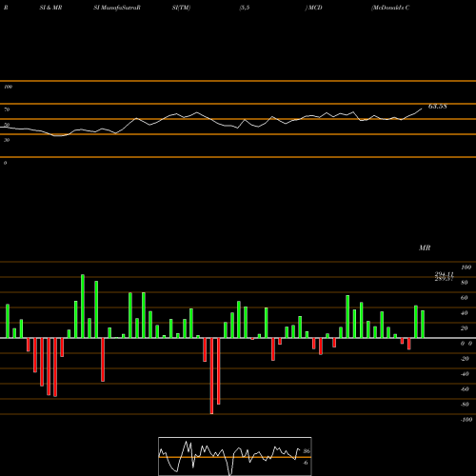
Task: Click the RSI axis label 100
Action: click(8, 87)
